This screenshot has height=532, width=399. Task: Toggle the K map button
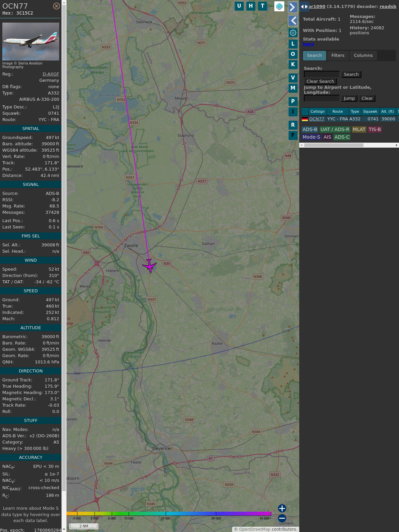(x=293, y=65)
